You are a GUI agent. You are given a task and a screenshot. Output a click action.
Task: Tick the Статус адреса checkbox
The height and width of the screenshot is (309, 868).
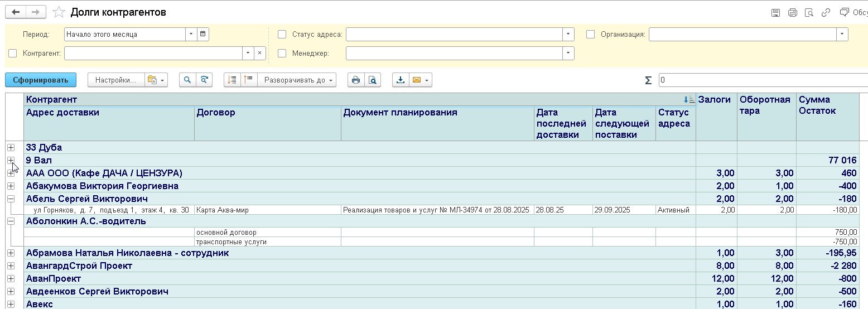click(282, 34)
